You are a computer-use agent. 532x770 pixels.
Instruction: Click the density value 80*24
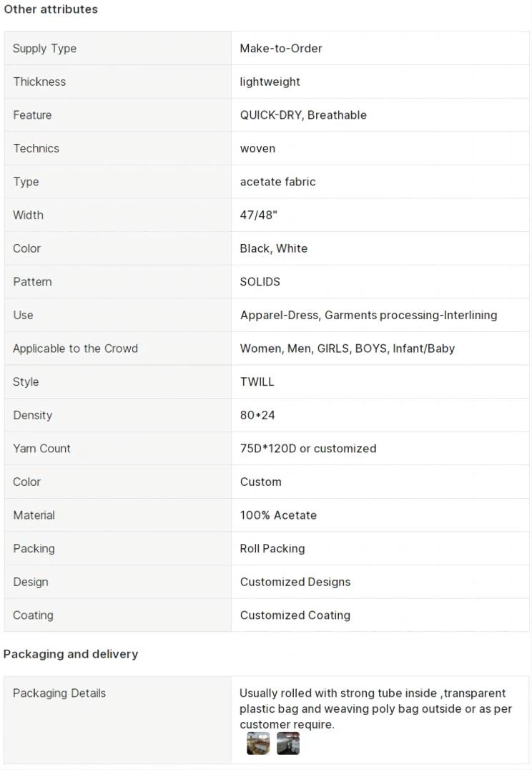(257, 415)
